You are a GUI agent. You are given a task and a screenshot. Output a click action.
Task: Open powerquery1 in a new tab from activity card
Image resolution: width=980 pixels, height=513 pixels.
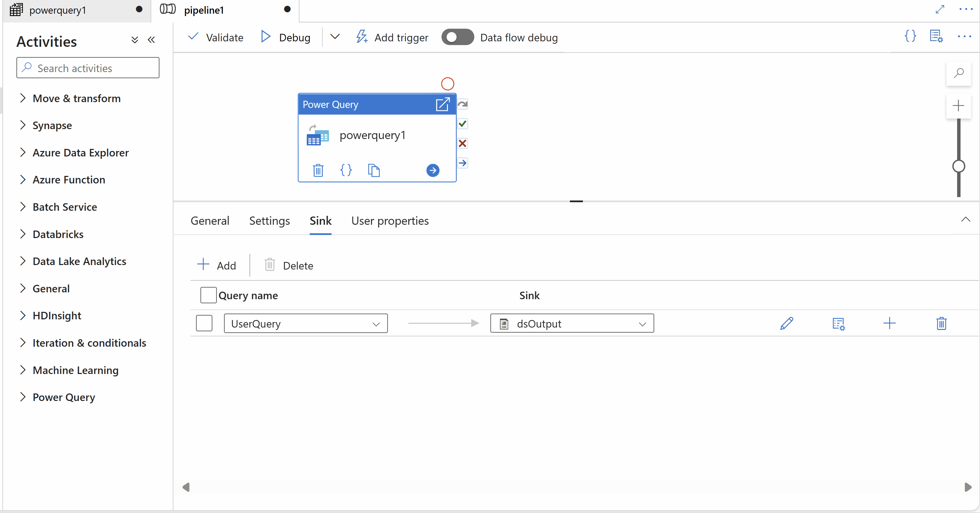coord(443,104)
